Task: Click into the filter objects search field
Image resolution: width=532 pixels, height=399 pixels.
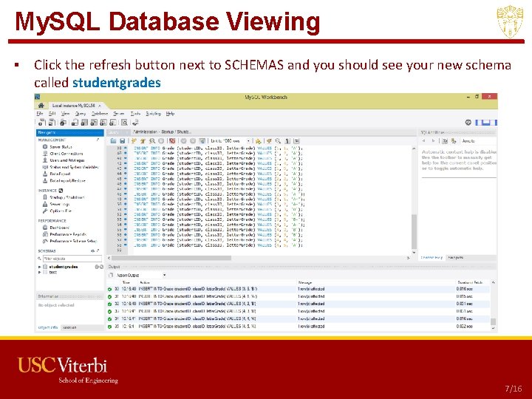Action: (72, 259)
